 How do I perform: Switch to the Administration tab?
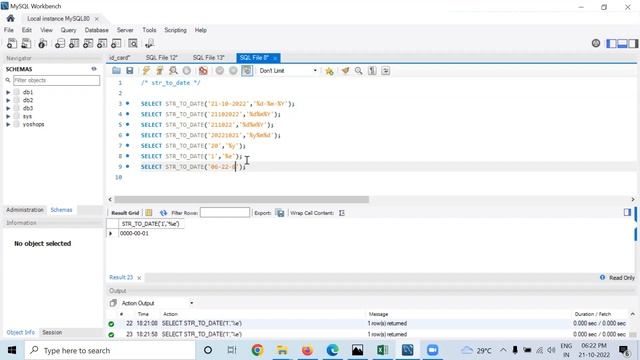(x=25, y=210)
